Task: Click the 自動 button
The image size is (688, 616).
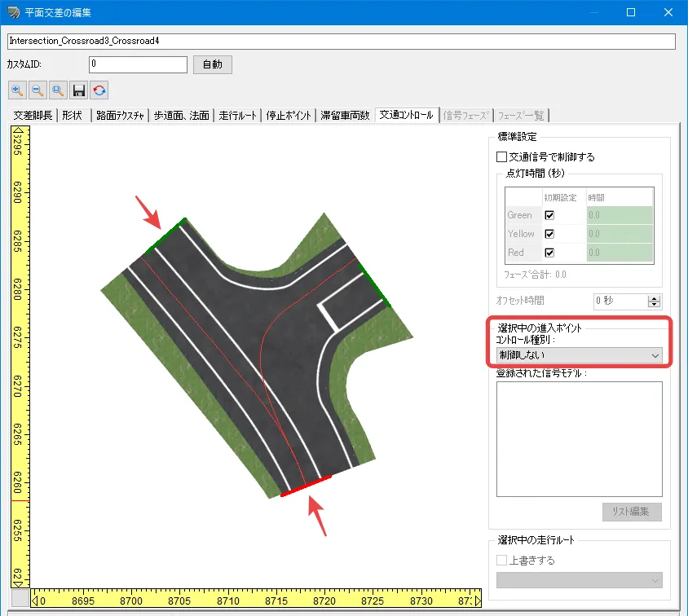Action: point(213,64)
